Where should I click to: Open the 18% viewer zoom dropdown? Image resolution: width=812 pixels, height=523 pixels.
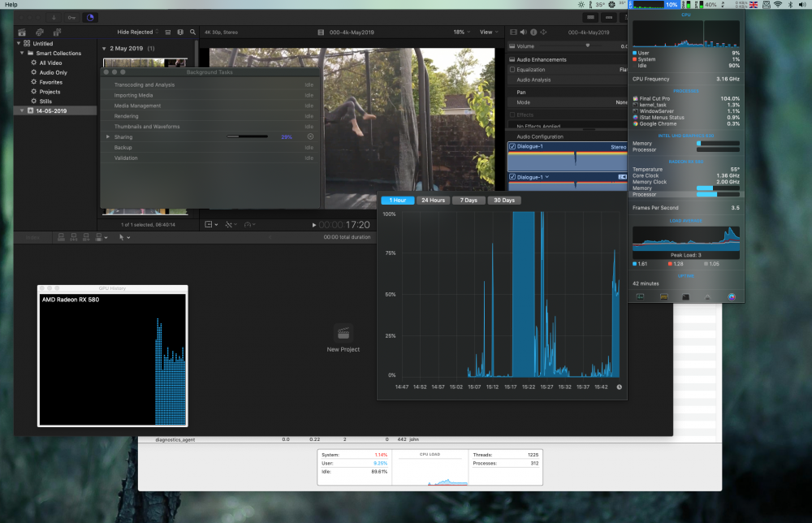(462, 32)
